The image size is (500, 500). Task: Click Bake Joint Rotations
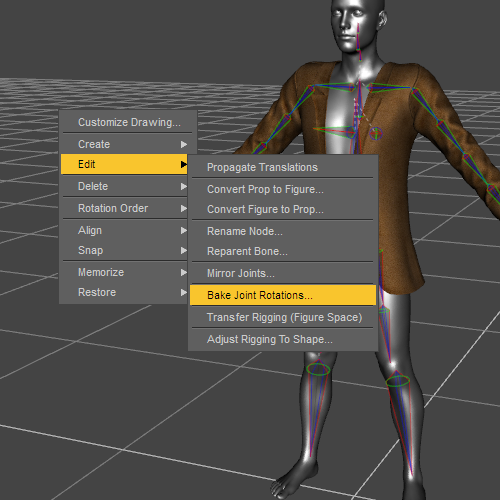coord(283,295)
